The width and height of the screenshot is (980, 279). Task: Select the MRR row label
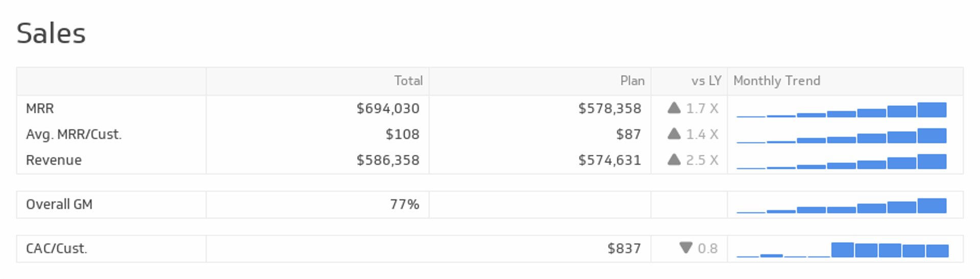pos(40,108)
